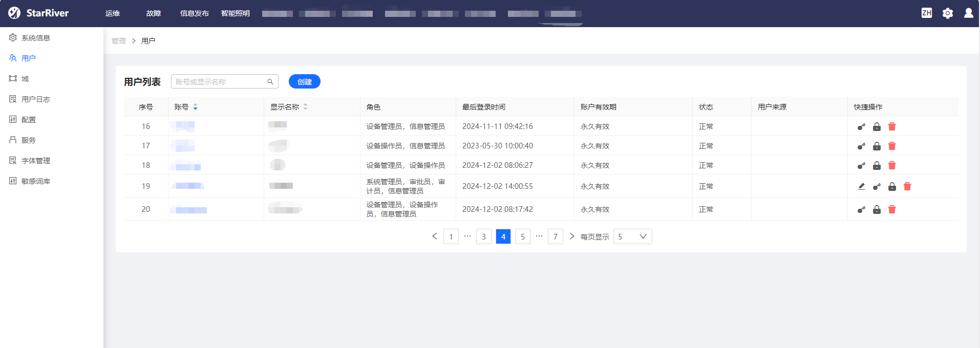980x348 pixels.
Task: Focus the 账号或显示名称 search field
Action: pos(225,82)
